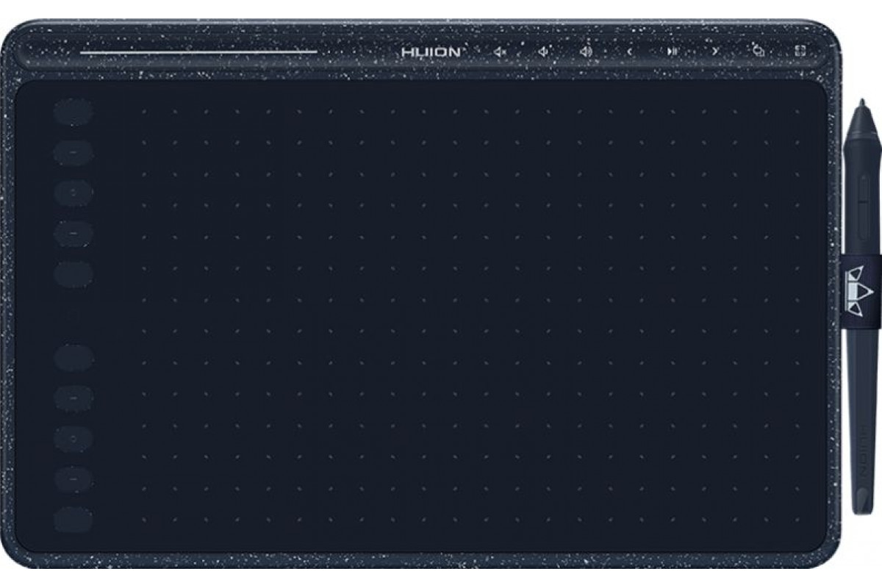Tap the mute speaker icon
The image size is (882, 588).
click(x=499, y=51)
